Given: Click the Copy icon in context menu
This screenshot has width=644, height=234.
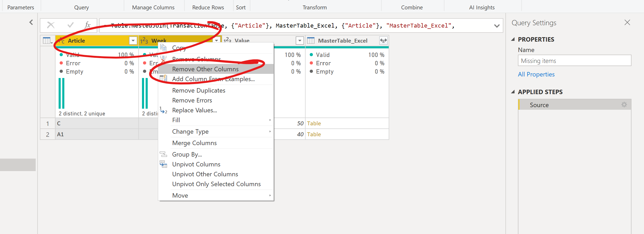Looking at the screenshot, I should 163,48.
